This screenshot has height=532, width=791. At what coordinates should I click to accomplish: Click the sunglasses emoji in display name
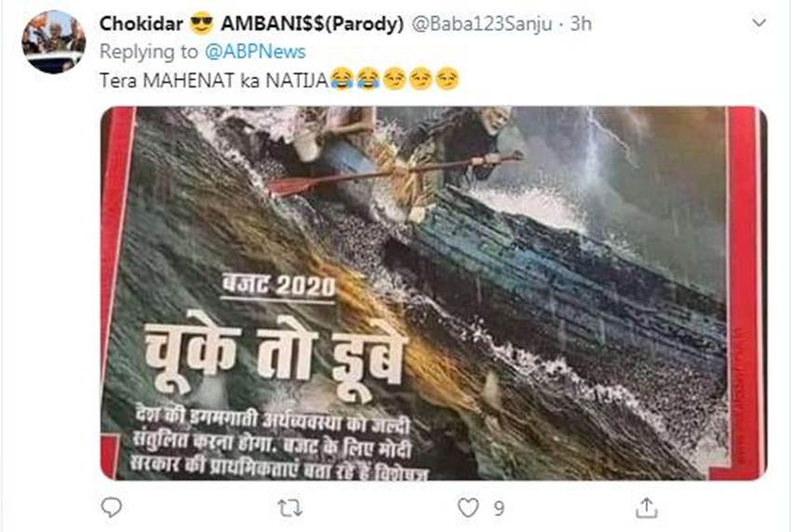tap(202, 23)
